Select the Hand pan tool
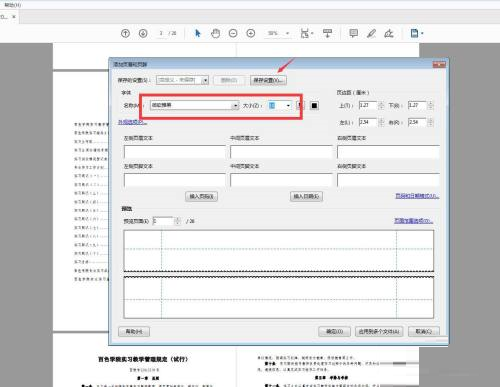This screenshot has width=500, height=387. pyautogui.click(x=215, y=33)
